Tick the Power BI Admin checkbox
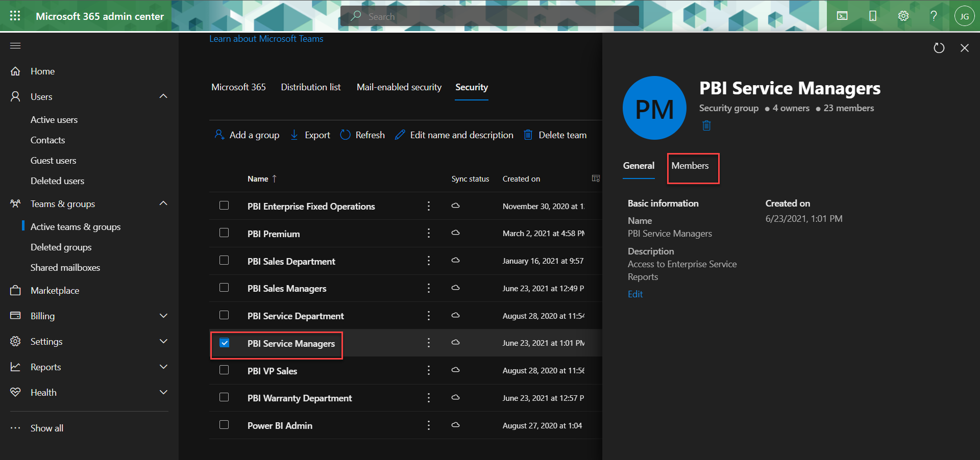This screenshot has height=460, width=980. [224, 425]
